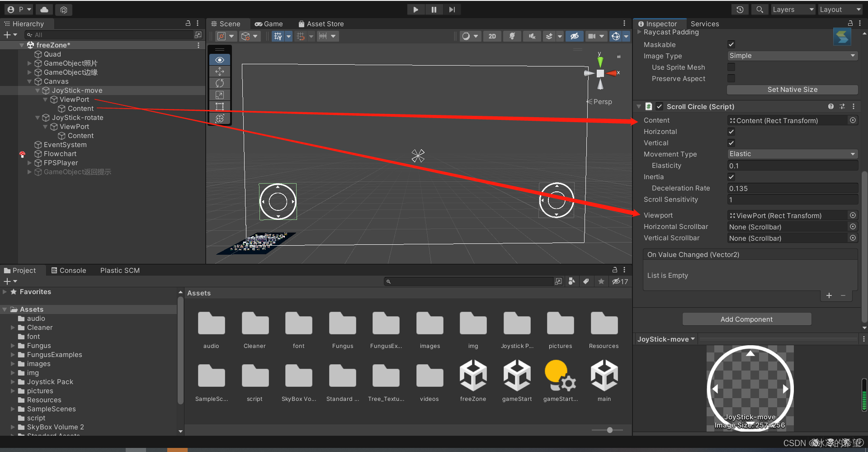Select the View (eye) tool in Scene
The image size is (868, 452).
(x=220, y=60)
